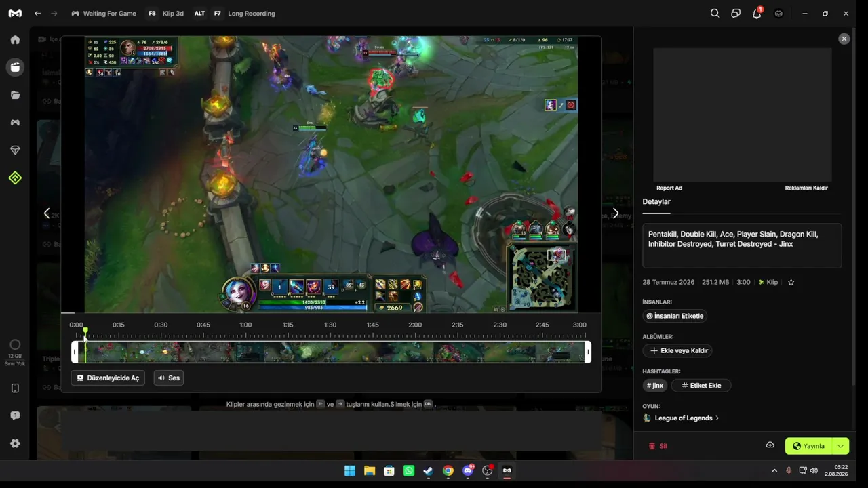868x488 pixels.
Task: Click the 12 GB storage indicator
Action: 15,352
